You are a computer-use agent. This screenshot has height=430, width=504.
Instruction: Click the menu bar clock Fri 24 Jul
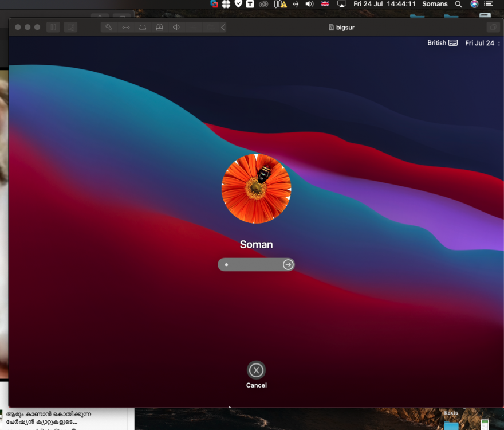point(384,4)
